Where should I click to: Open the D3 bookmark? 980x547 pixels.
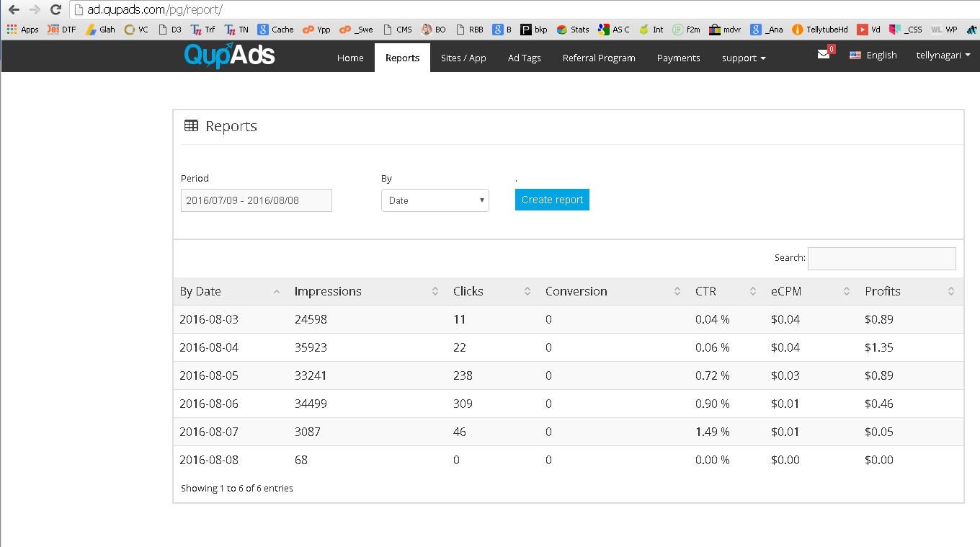[x=170, y=30]
